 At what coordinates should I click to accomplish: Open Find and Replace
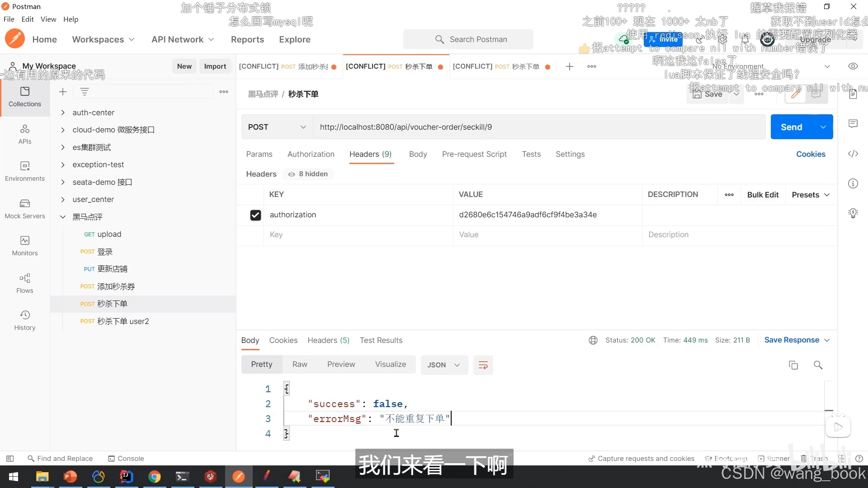[60, 459]
